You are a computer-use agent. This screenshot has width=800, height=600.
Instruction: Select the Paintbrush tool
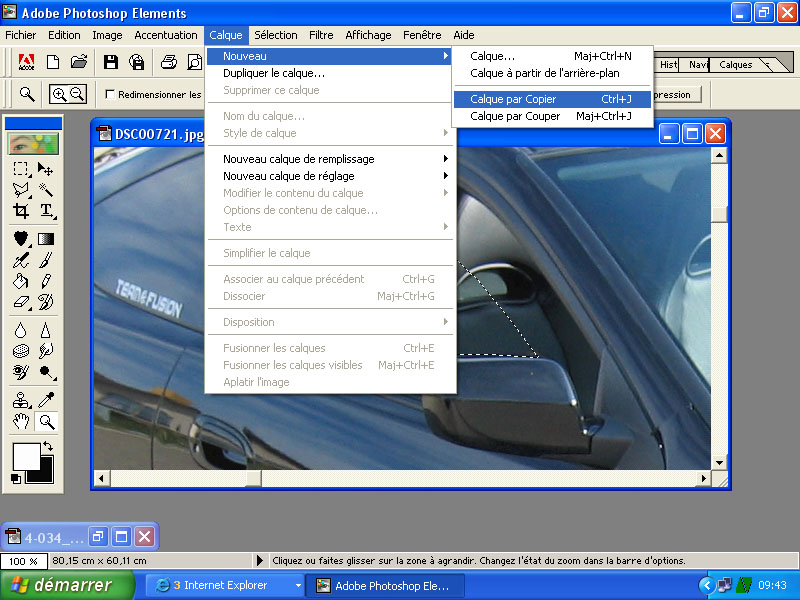click(46, 260)
